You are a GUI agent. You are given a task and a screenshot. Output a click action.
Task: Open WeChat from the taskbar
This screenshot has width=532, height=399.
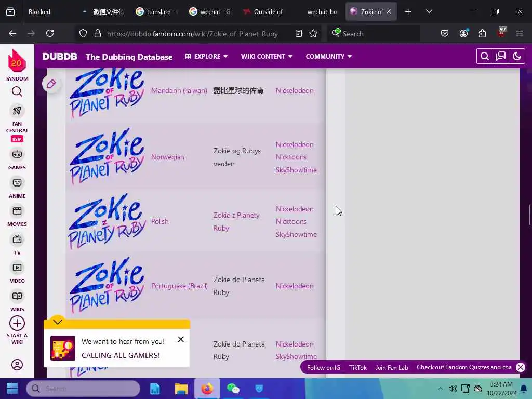click(233, 389)
